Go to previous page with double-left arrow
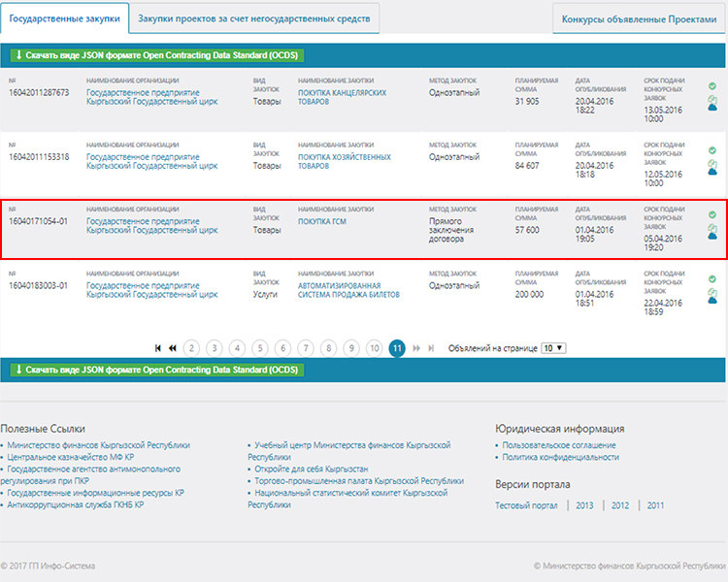 173,348
